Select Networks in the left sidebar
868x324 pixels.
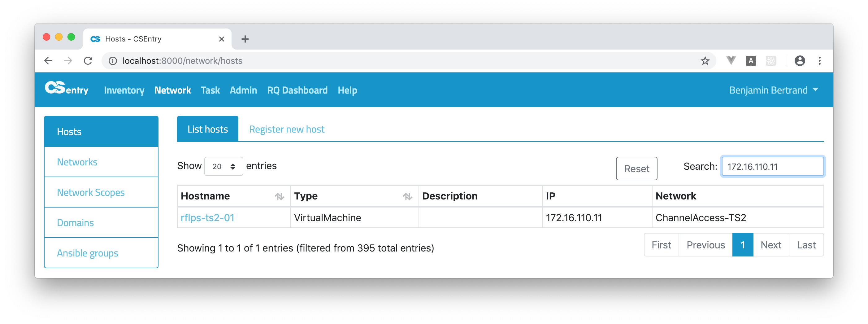click(x=77, y=162)
